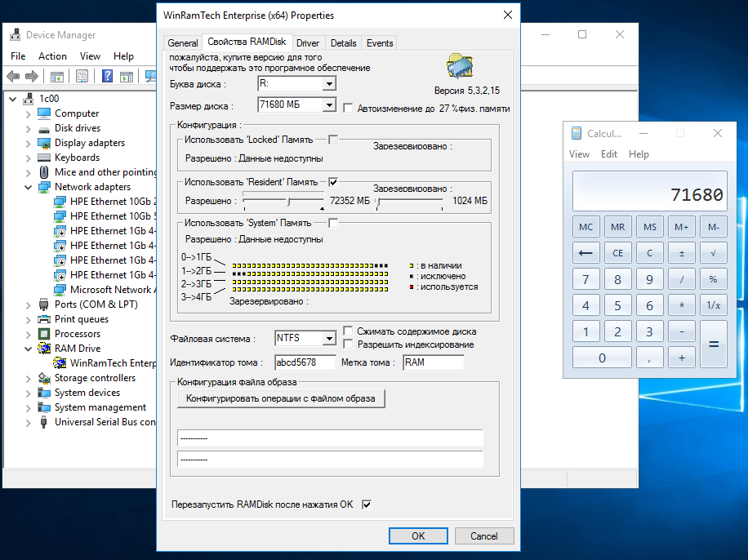Collapse the 1c00 root node

[13, 99]
